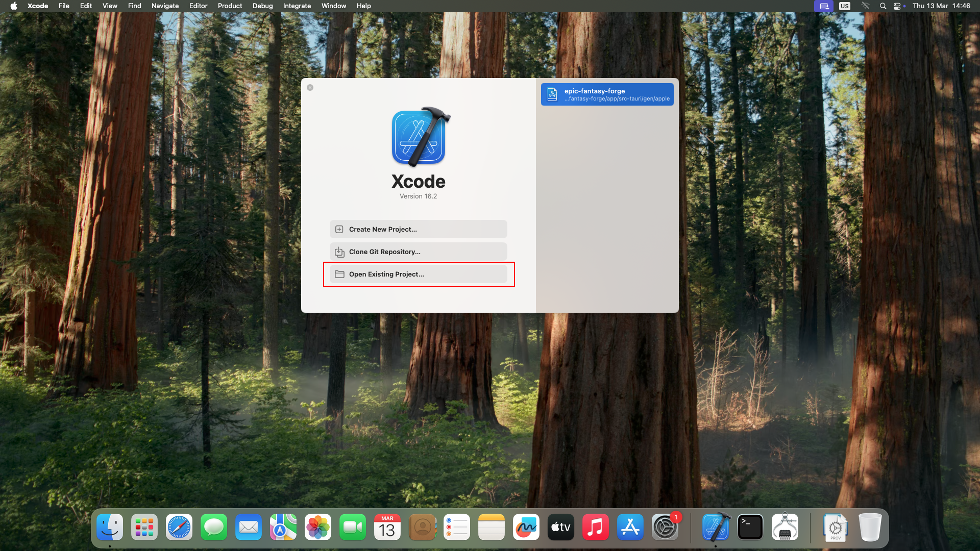Open Existing Project button

(418, 274)
